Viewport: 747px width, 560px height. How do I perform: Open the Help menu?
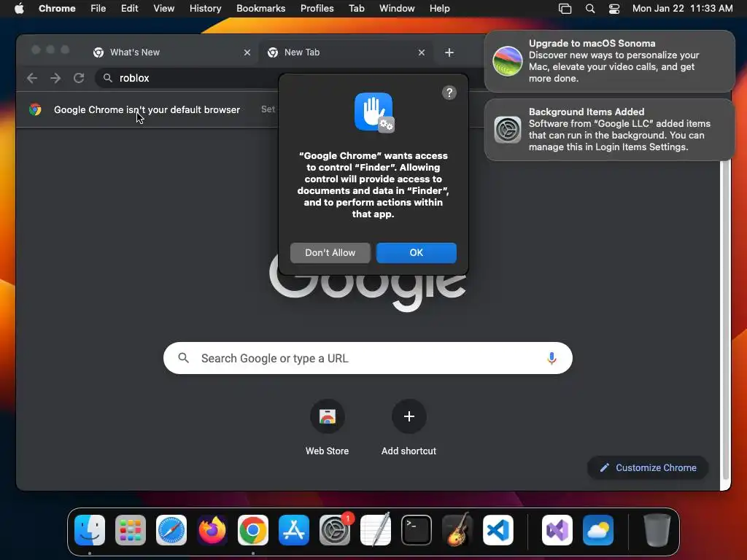439,9
